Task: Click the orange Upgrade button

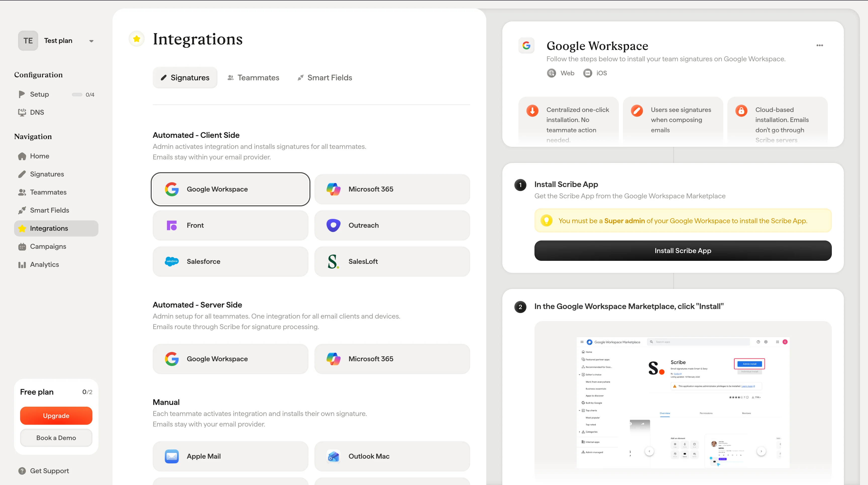Action: (x=56, y=416)
